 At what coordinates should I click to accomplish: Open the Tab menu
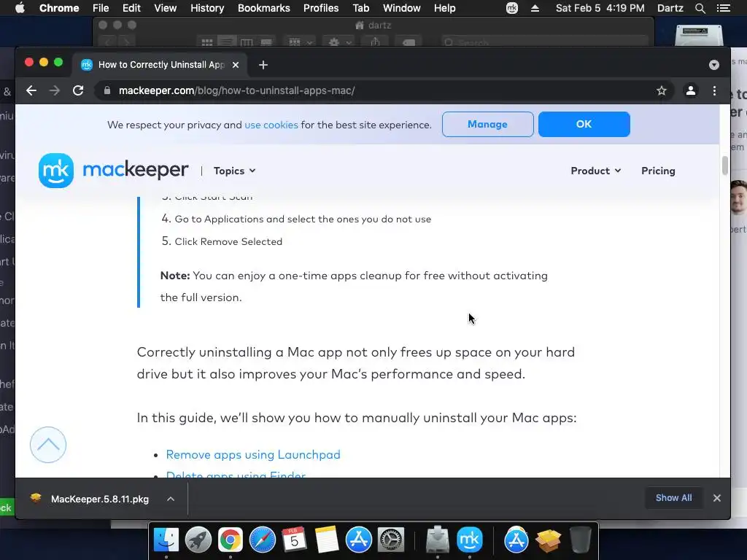click(360, 8)
